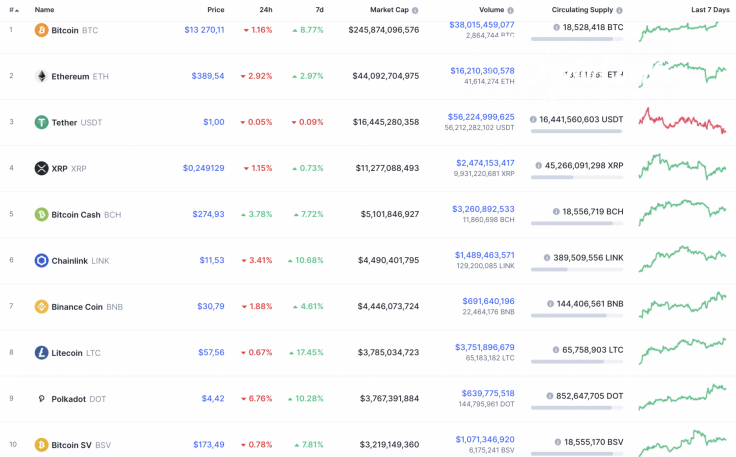This screenshot has height=457, width=736.
Task: Click info icon beside Binance Coin supply
Action: point(550,304)
